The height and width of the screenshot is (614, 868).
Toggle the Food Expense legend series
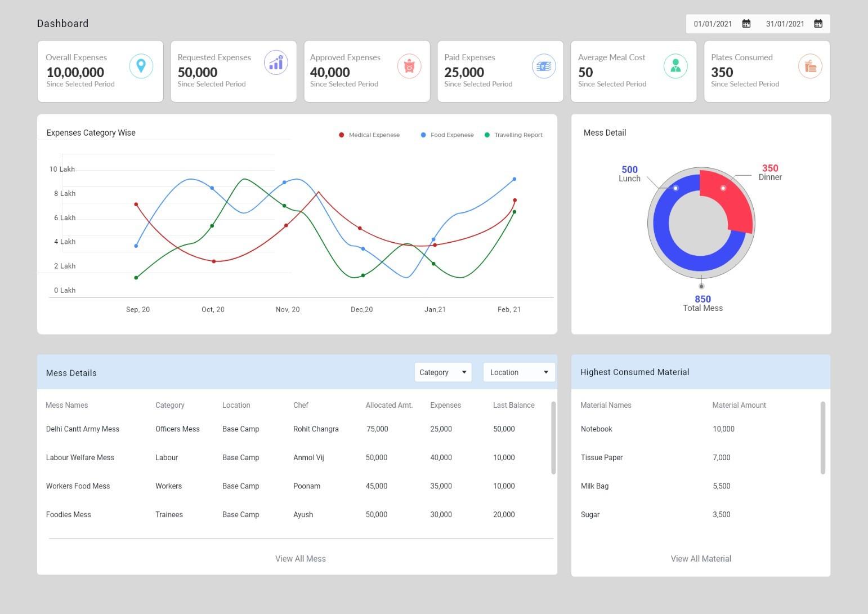point(448,135)
